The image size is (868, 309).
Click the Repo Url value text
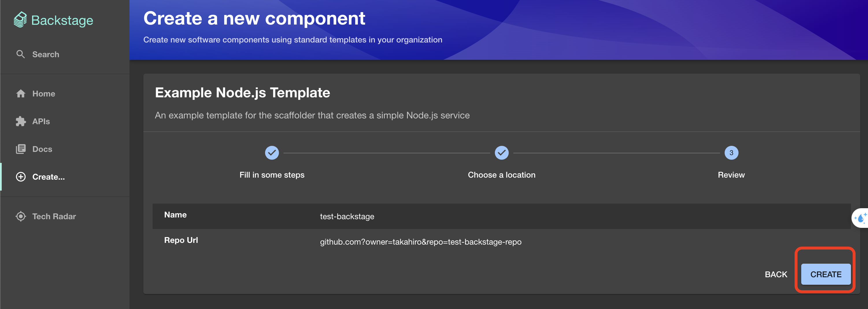[421, 242]
